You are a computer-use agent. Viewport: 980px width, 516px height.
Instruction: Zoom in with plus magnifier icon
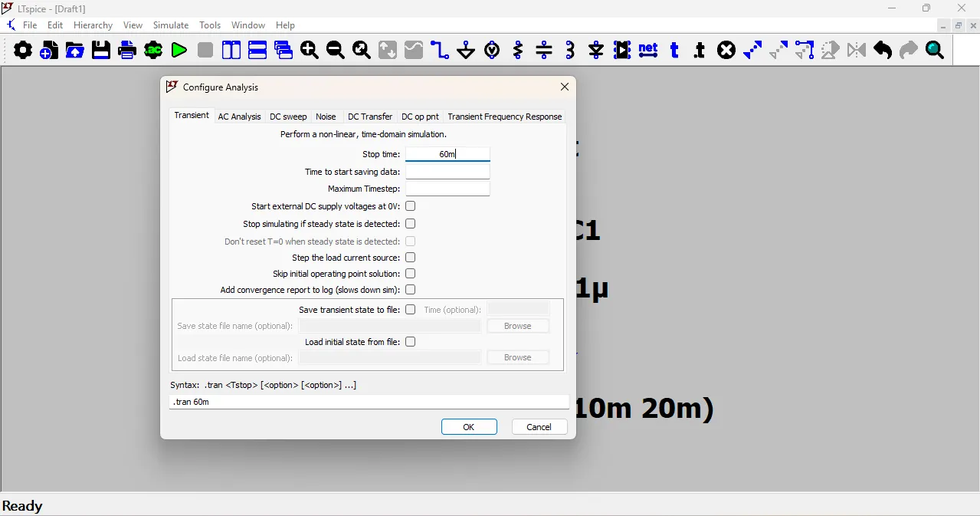[310, 51]
